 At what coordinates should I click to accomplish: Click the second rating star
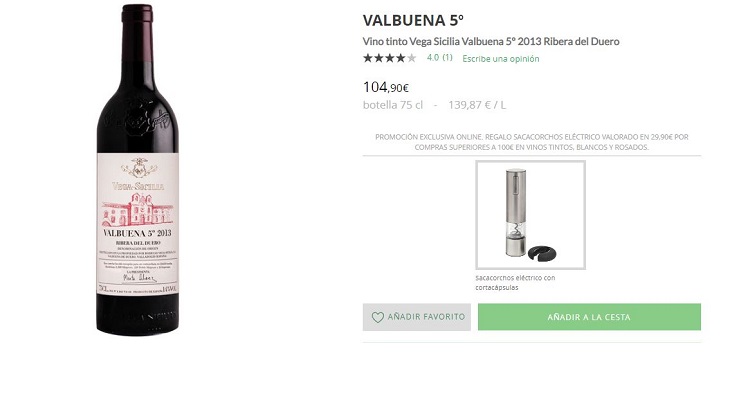pyautogui.click(x=379, y=58)
